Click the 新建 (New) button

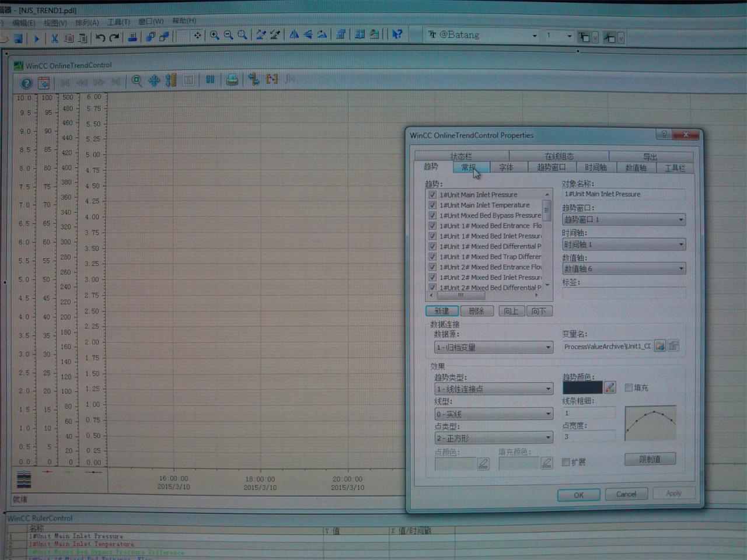[442, 311]
